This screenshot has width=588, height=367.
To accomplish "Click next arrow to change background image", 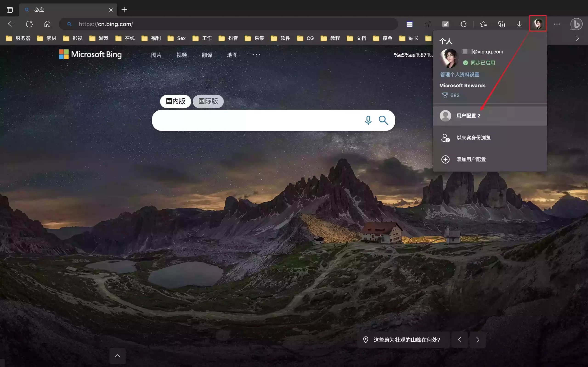I will (x=478, y=339).
